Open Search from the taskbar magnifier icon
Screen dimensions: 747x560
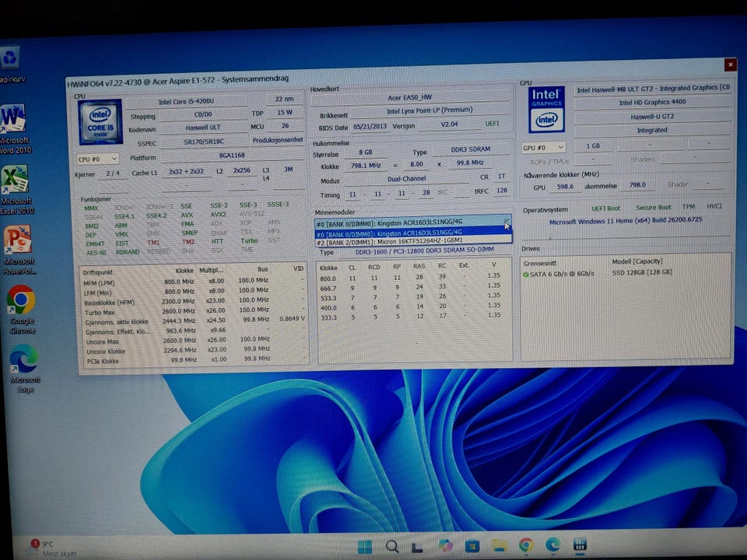(392, 545)
